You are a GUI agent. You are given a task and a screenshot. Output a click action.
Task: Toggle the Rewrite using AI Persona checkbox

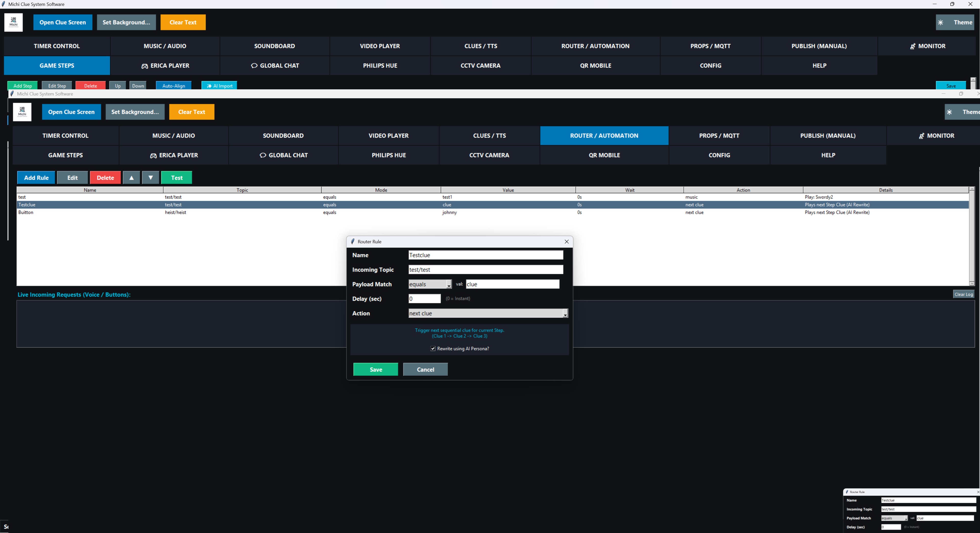(x=433, y=348)
